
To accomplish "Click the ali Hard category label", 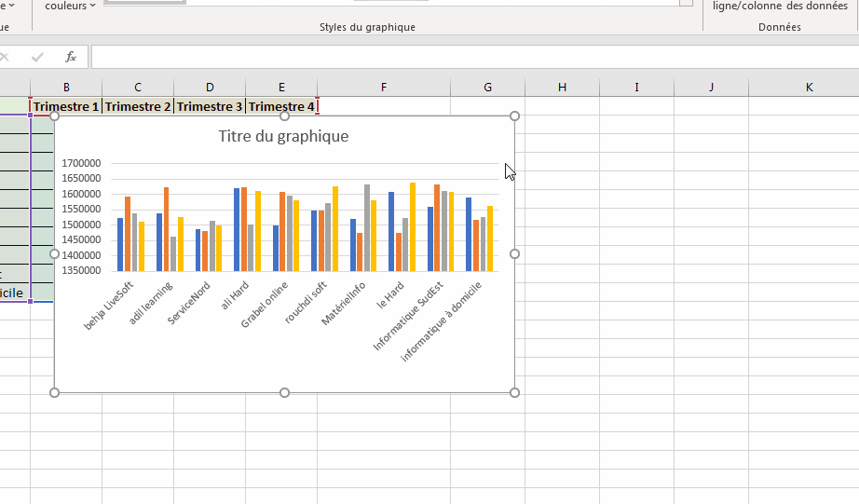I will pyautogui.click(x=235, y=295).
